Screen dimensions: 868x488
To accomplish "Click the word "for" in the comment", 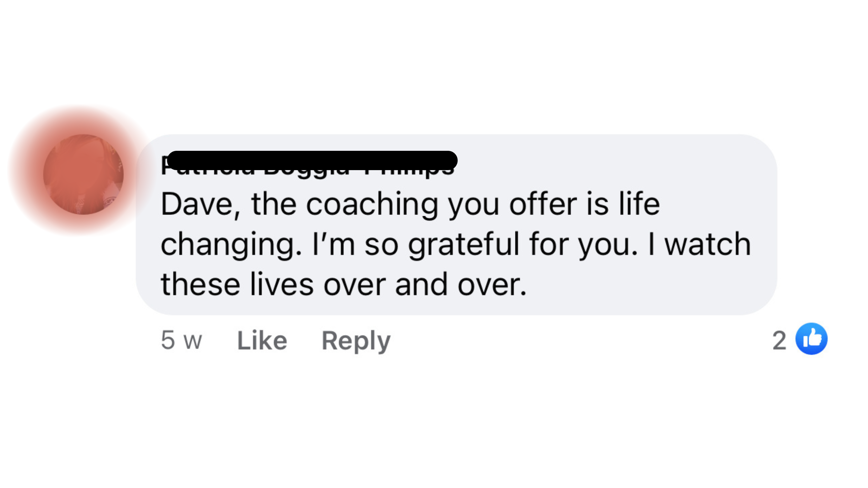I will coord(549,244).
